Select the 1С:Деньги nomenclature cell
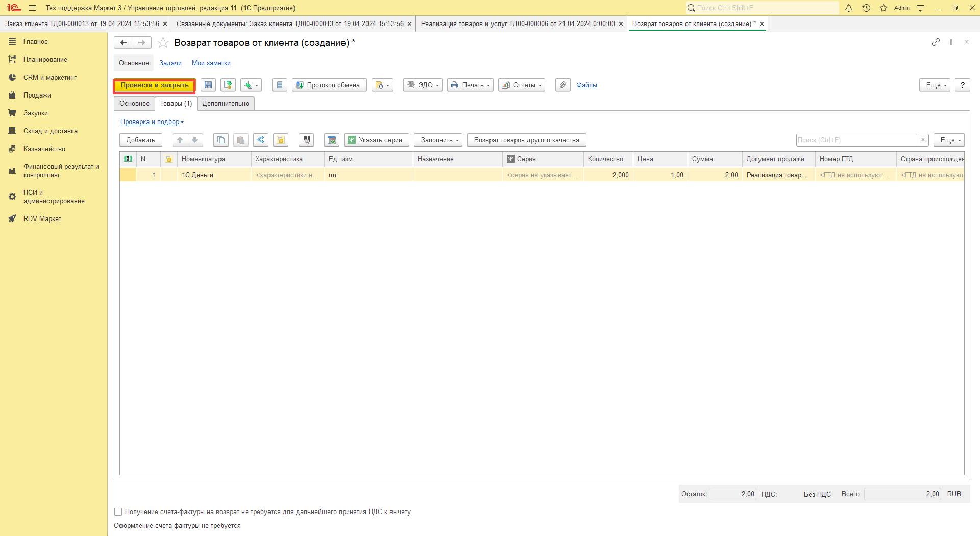This screenshot has width=980, height=536. 214,175
